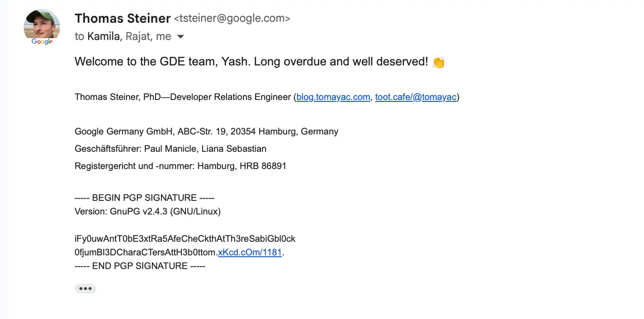Viewport: 644px width, 319px height.
Task: Click the Registergericht und -nummer line
Action: [x=181, y=166]
